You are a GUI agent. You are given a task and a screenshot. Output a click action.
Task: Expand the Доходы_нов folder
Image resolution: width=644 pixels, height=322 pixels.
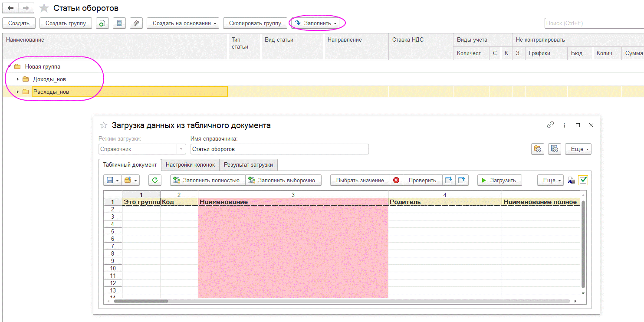[x=18, y=79]
